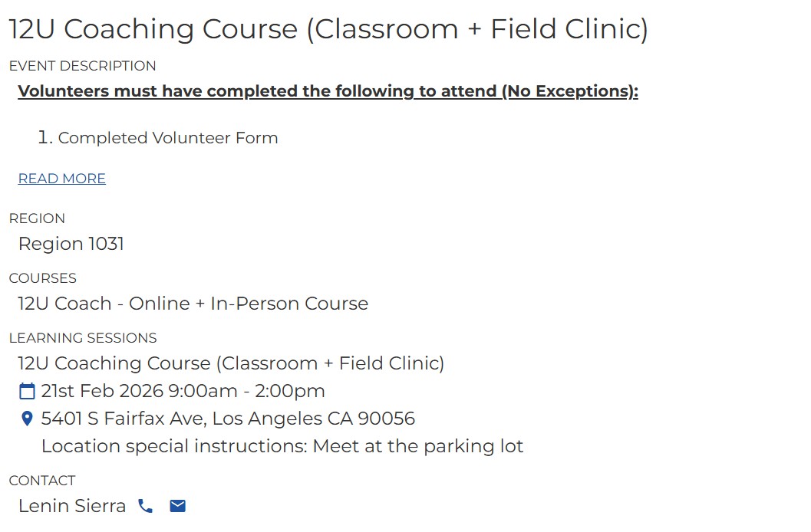The image size is (811, 532).
Task: Click the LEARNING SESSIONS section label
Action: [83, 338]
